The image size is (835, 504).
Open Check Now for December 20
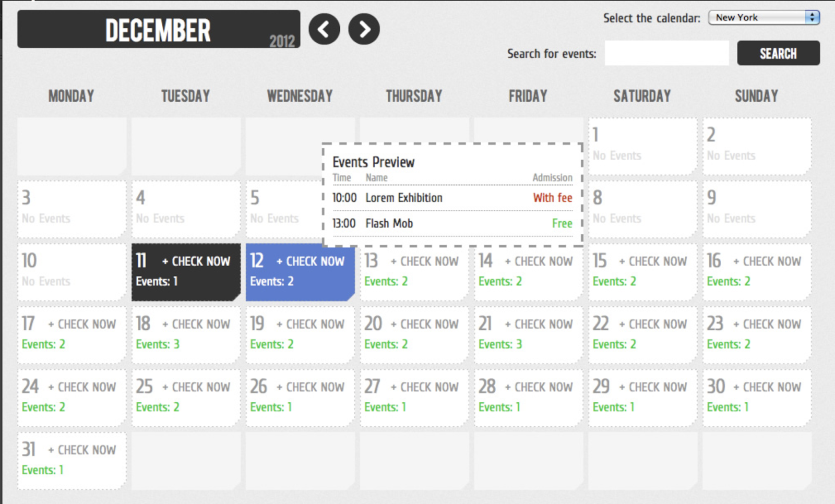coord(424,325)
